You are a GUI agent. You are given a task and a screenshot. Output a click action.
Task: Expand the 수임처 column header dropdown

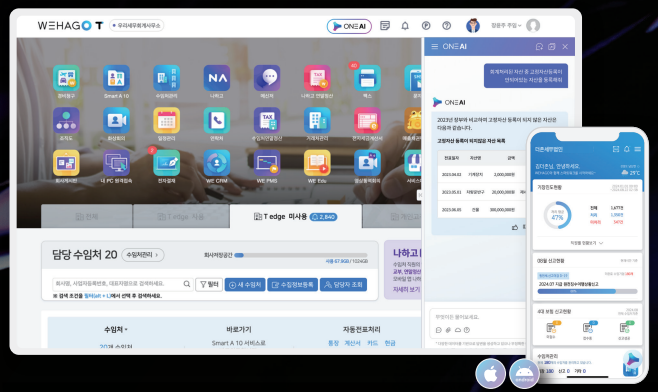click(116, 329)
